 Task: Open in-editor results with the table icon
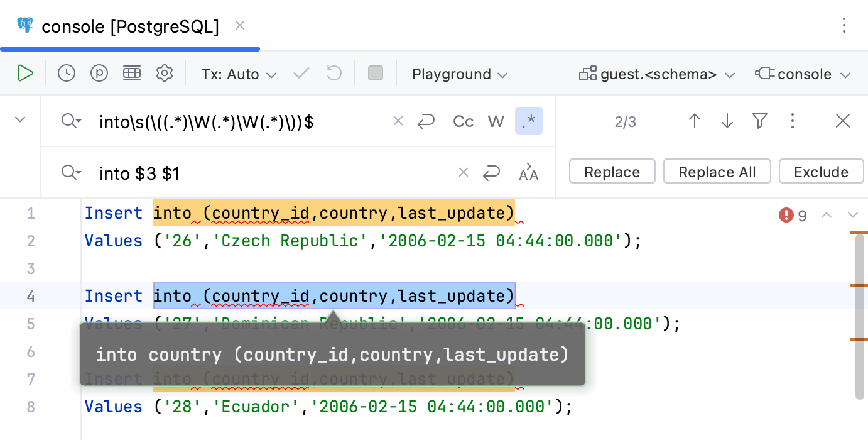pos(132,74)
